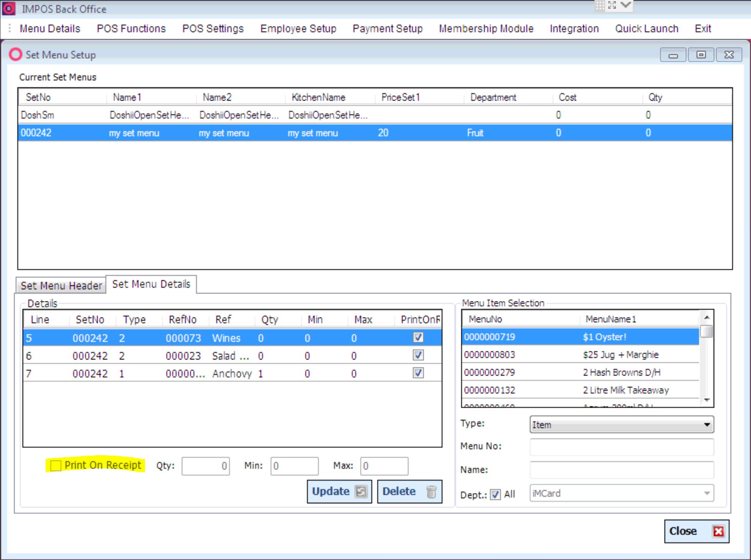Screen dimensions: 751x560
Task: Select the Set Menu Details tab
Action: coord(151,284)
